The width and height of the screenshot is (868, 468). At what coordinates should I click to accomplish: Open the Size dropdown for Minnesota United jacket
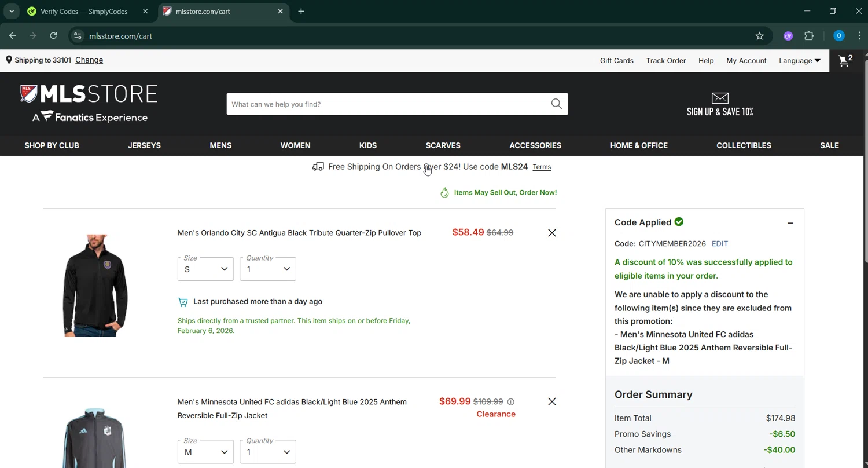pos(205,452)
